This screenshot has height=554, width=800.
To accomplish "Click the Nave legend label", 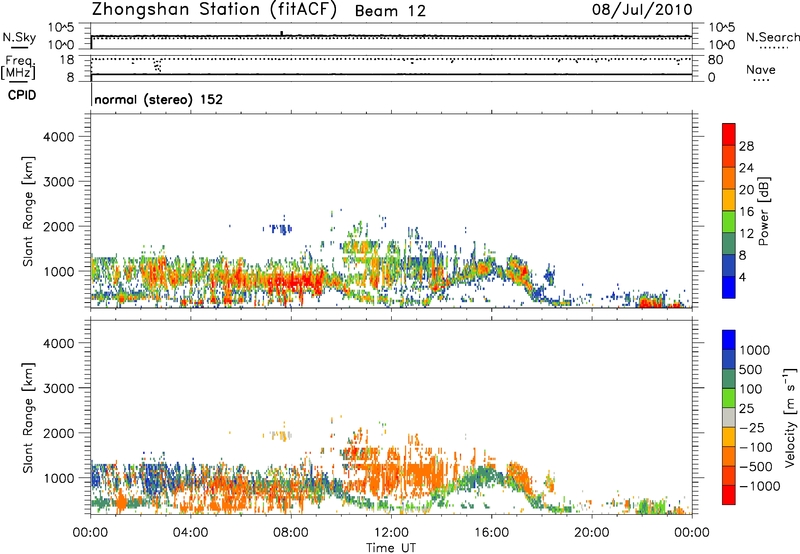I will click(761, 69).
